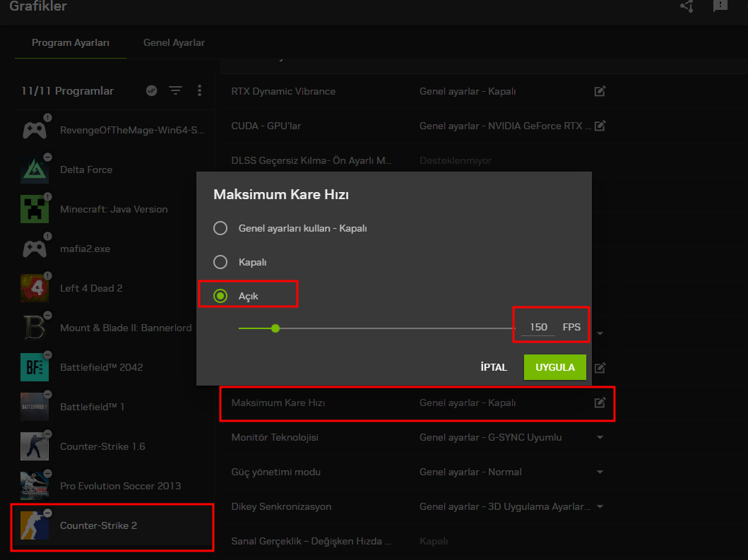Select Counter-Strike 1.6 in the list
This screenshot has width=748, height=560.
114,446
